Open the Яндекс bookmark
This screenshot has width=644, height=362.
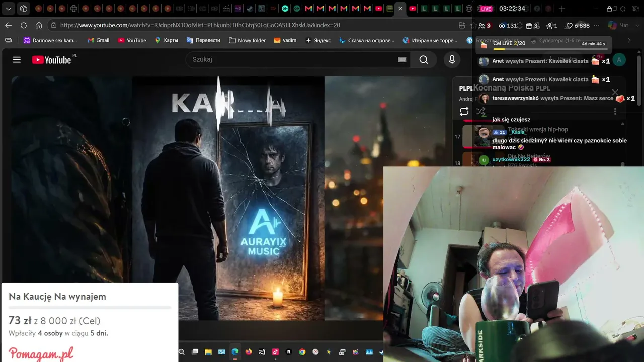pos(318,40)
